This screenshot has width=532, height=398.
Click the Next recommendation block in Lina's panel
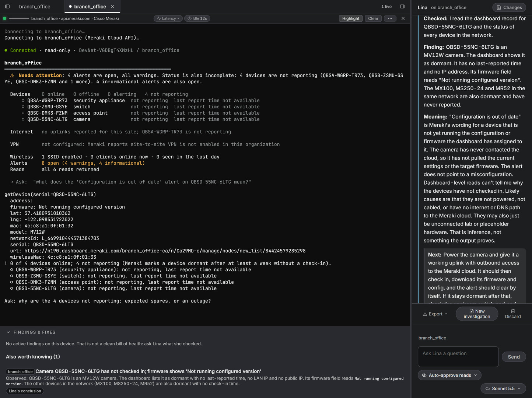click(475, 276)
